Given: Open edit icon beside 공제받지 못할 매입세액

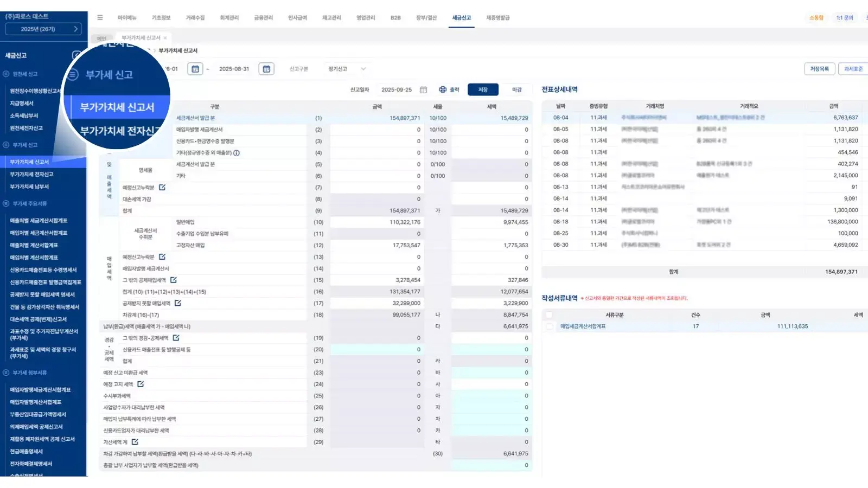Looking at the screenshot, I should (x=178, y=303).
